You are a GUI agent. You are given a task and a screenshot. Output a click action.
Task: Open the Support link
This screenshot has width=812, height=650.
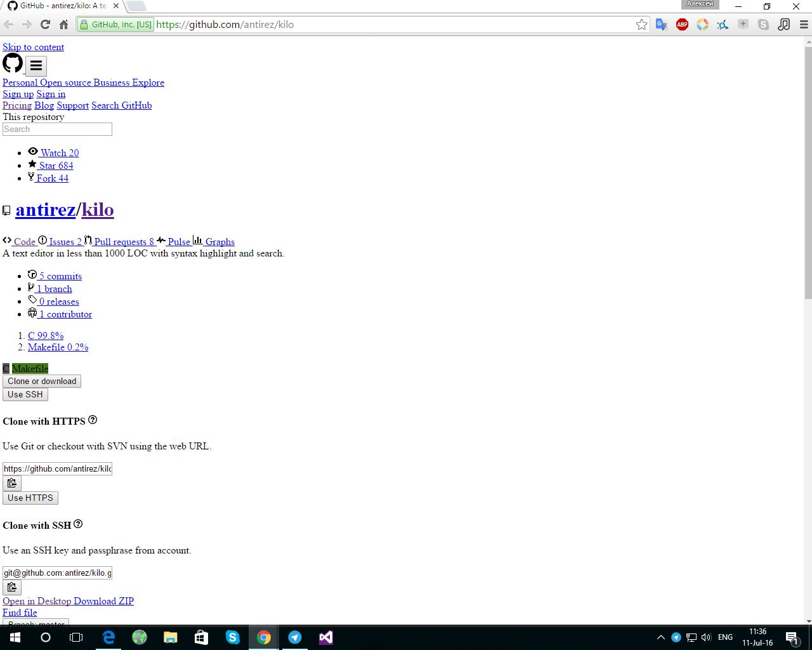point(72,105)
